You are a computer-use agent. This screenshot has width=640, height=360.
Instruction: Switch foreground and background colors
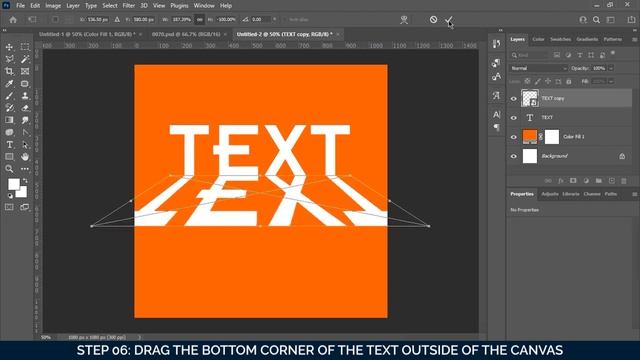pos(25,180)
